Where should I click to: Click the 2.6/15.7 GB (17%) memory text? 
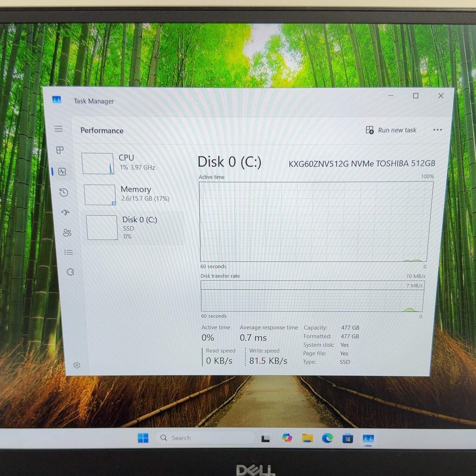click(145, 199)
